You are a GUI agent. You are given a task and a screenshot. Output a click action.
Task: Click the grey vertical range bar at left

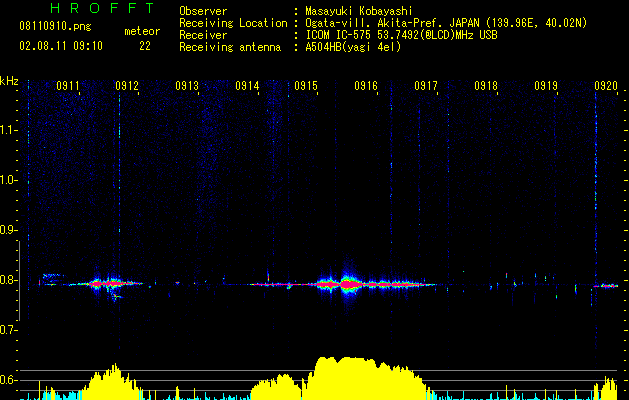click(19, 281)
